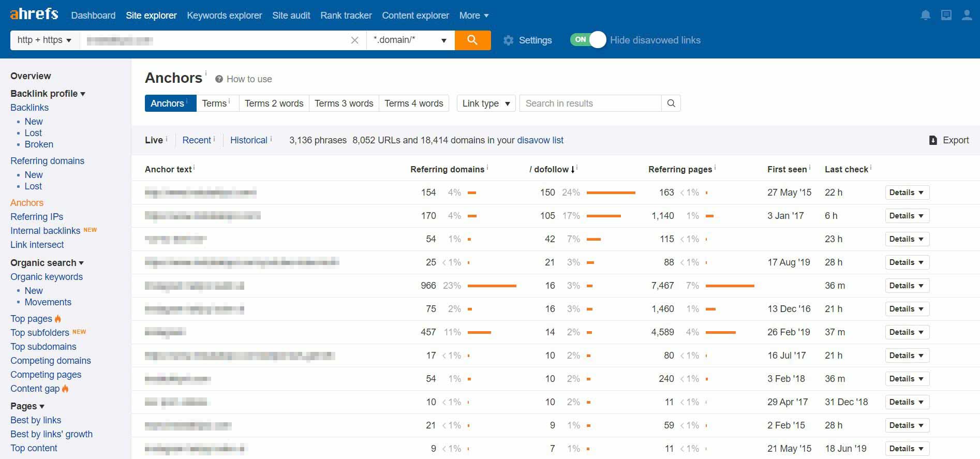Viewport: 980px width, 459px height.
Task: Open Internal backlinks in the sidebar
Action: [45, 231]
